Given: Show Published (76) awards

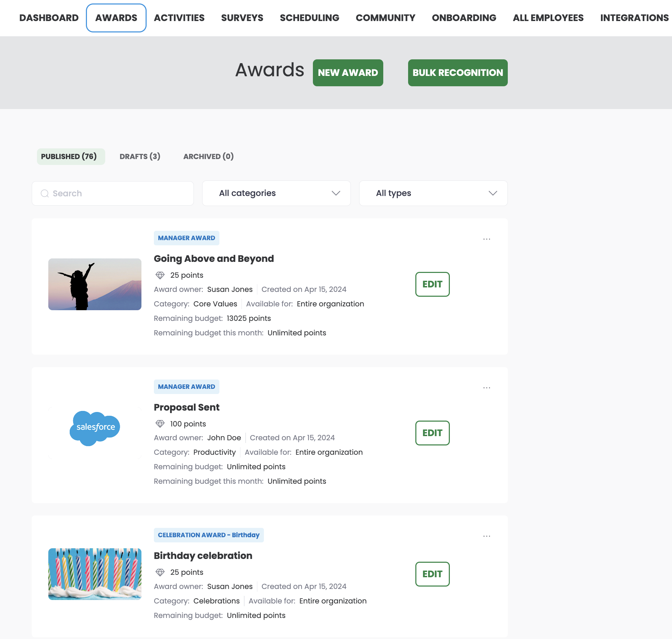Looking at the screenshot, I should pyautogui.click(x=71, y=157).
